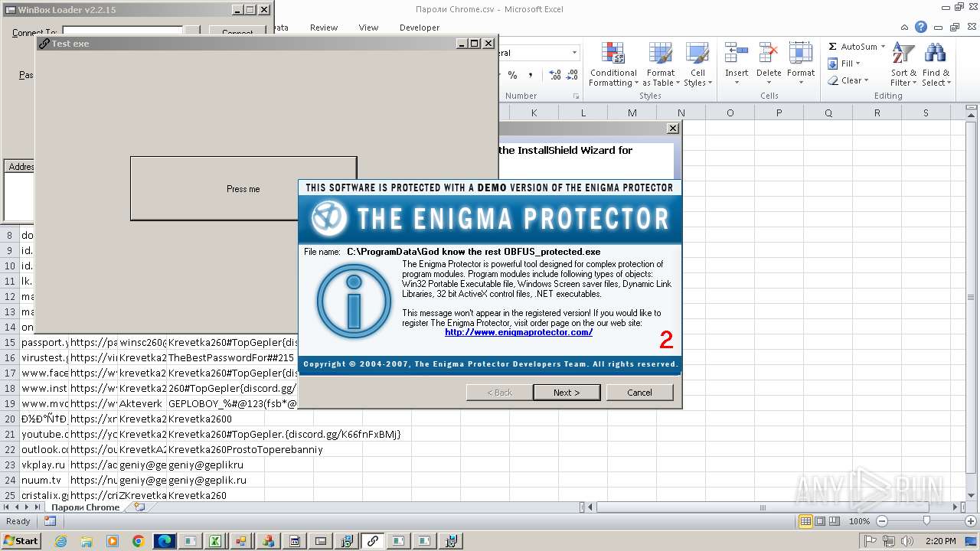Click the Insert cells icon

click(737, 54)
